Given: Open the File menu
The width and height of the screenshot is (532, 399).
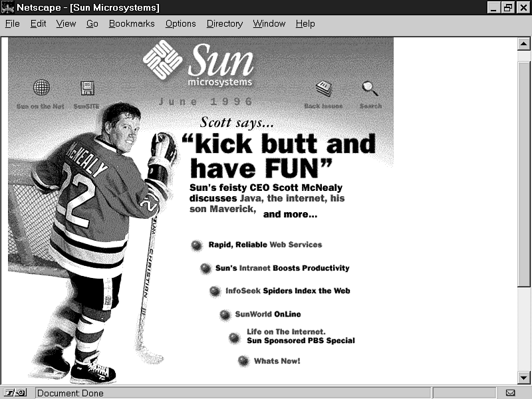Looking at the screenshot, I should tap(13, 23).
